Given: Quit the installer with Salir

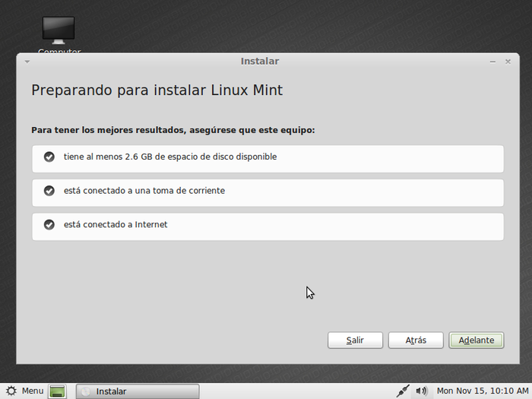Looking at the screenshot, I should click(x=355, y=340).
